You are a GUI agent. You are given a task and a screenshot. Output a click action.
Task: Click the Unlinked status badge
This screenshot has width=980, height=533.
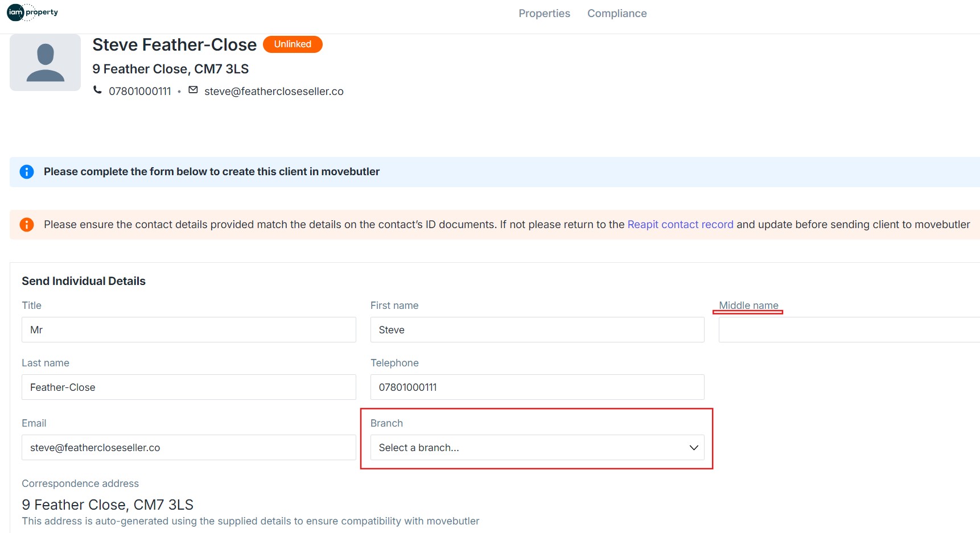point(293,44)
